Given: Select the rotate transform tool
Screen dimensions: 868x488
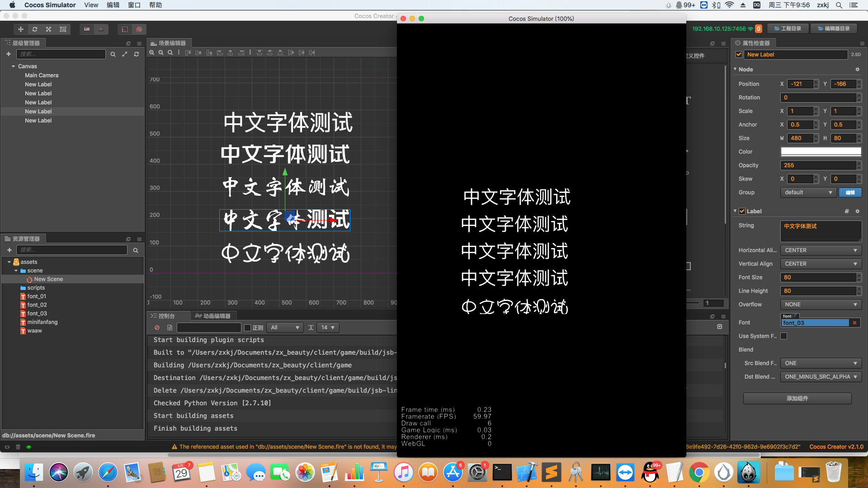Looking at the screenshot, I should point(35,29).
